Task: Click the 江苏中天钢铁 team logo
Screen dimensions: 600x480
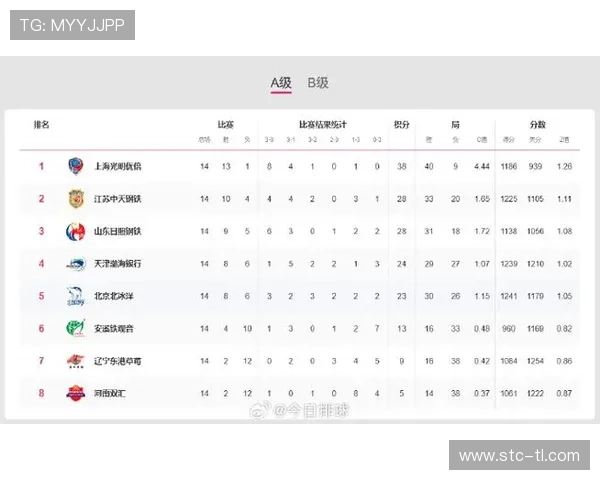Action: click(76, 199)
